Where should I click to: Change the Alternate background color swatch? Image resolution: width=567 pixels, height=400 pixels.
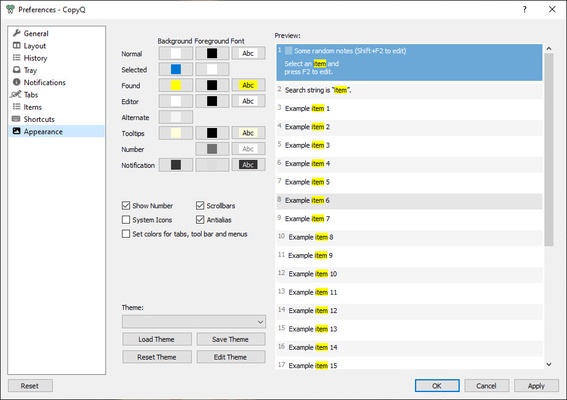[176, 117]
